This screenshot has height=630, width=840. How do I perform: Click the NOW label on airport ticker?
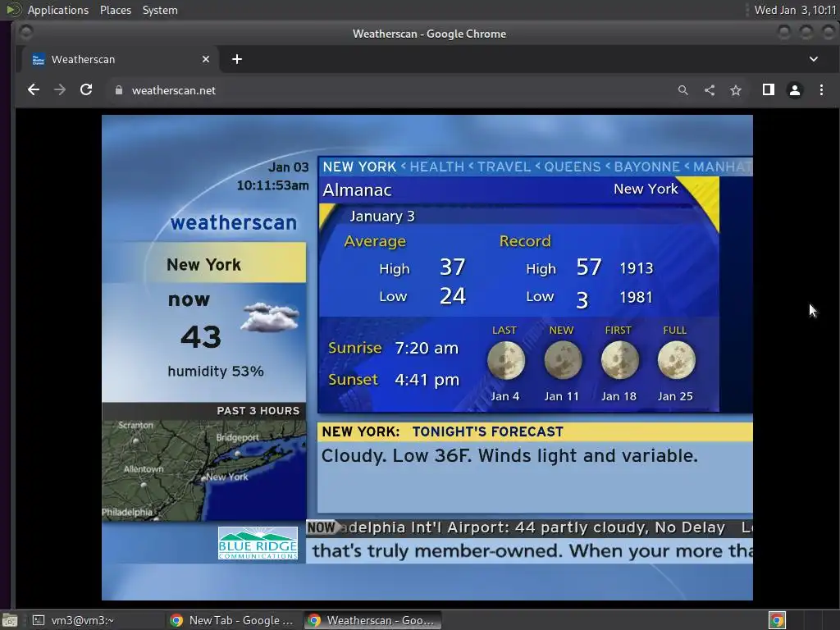tap(321, 527)
